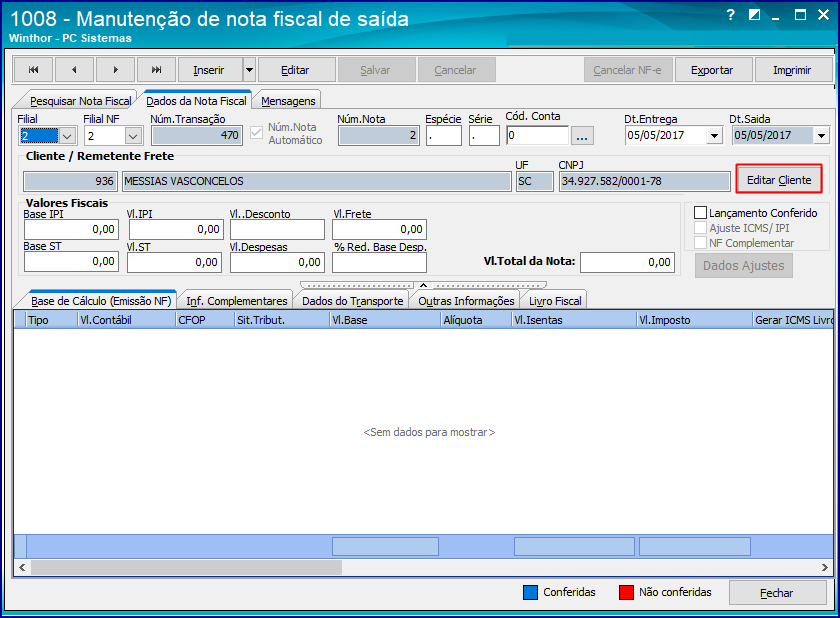Click the Imprimir button
This screenshot has height=618, width=840.
(792, 70)
